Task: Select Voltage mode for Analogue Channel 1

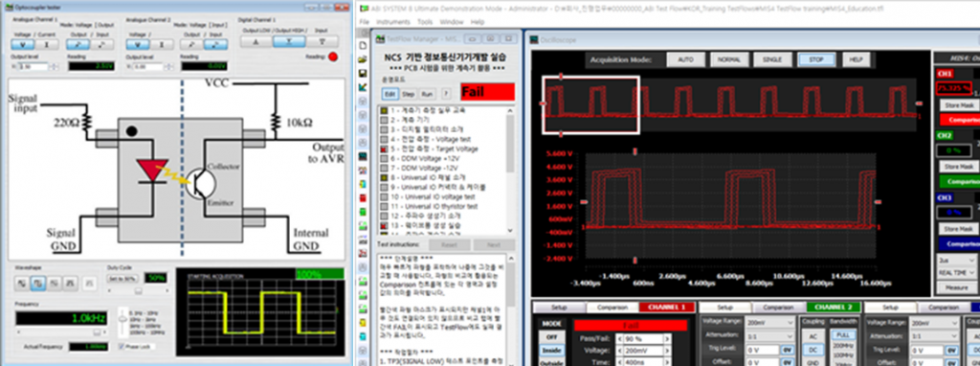Action: pos(23,44)
